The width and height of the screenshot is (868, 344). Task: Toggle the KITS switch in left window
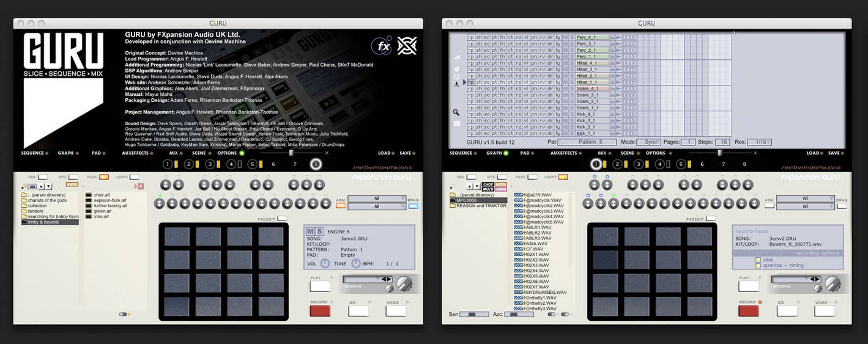73,177
